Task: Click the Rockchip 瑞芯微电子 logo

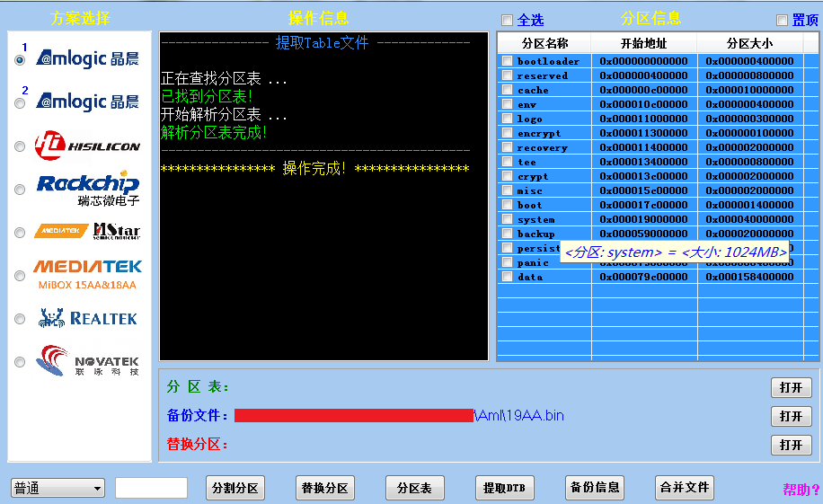Action: click(x=88, y=189)
